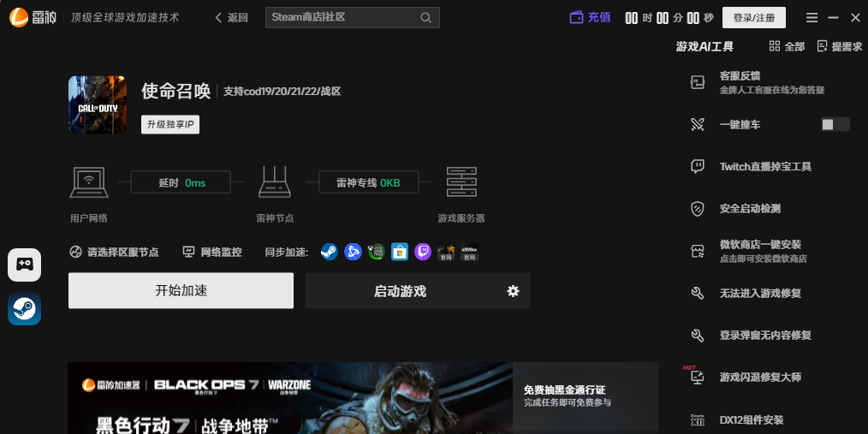Open launch settings gear icon

[513, 291]
